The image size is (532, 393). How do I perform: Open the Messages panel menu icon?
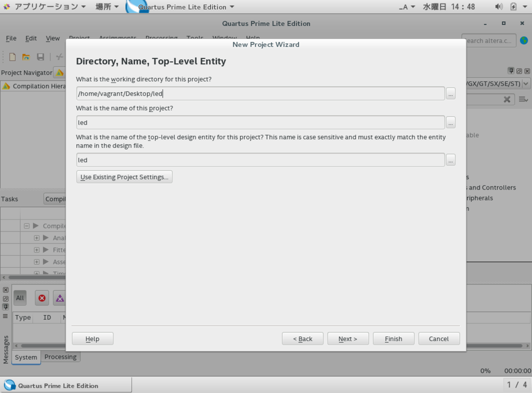point(5,316)
